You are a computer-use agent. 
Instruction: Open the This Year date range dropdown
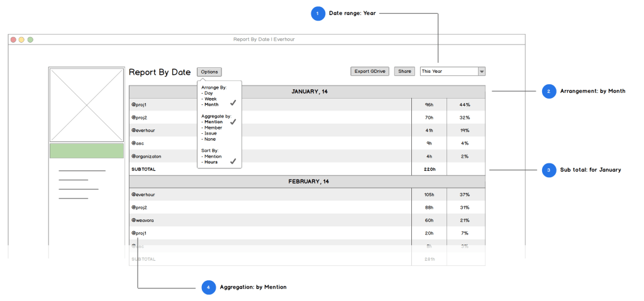(x=449, y=72)
